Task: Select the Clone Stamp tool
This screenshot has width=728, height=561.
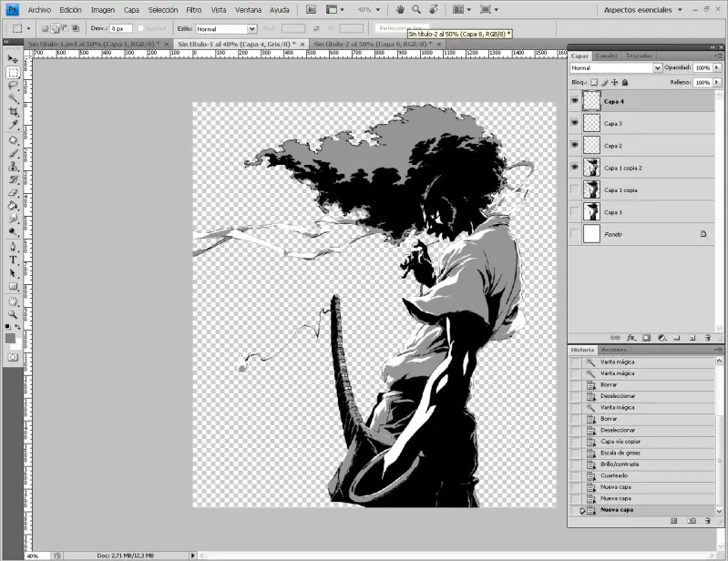Action: 13,167
